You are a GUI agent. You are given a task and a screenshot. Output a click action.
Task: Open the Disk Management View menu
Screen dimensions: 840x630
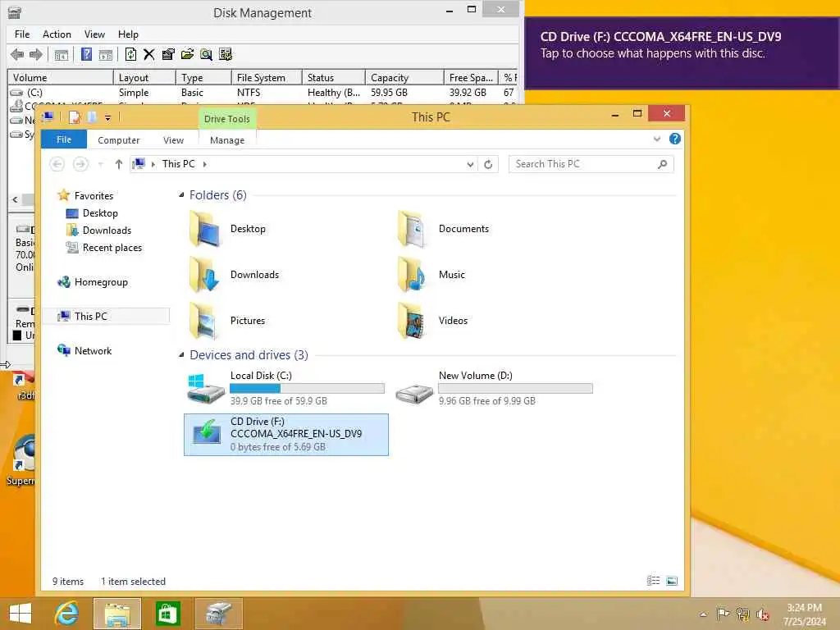pos(94,34)
